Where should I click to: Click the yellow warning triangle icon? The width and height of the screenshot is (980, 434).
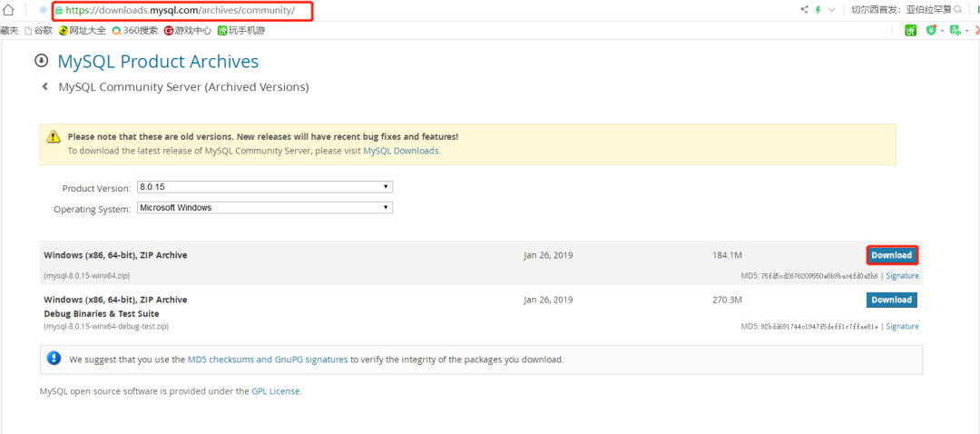pyautogui.click(x=54, y=136)
